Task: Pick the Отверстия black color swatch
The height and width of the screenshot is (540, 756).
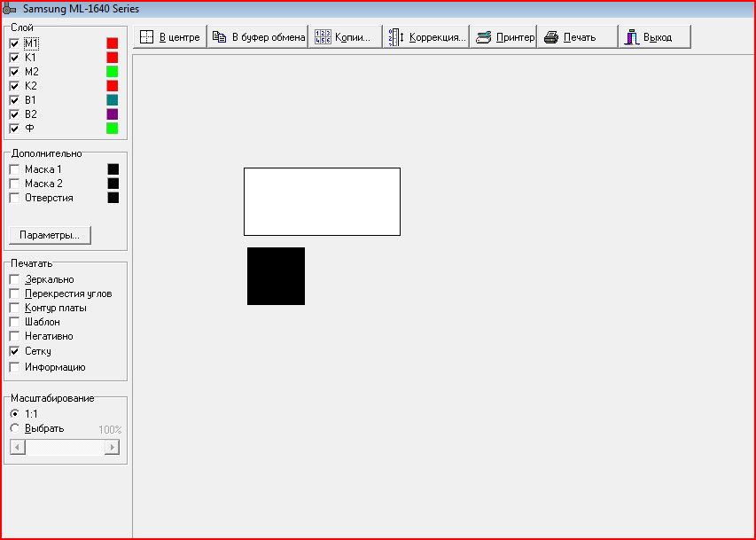Action: (x=113, y=198)
